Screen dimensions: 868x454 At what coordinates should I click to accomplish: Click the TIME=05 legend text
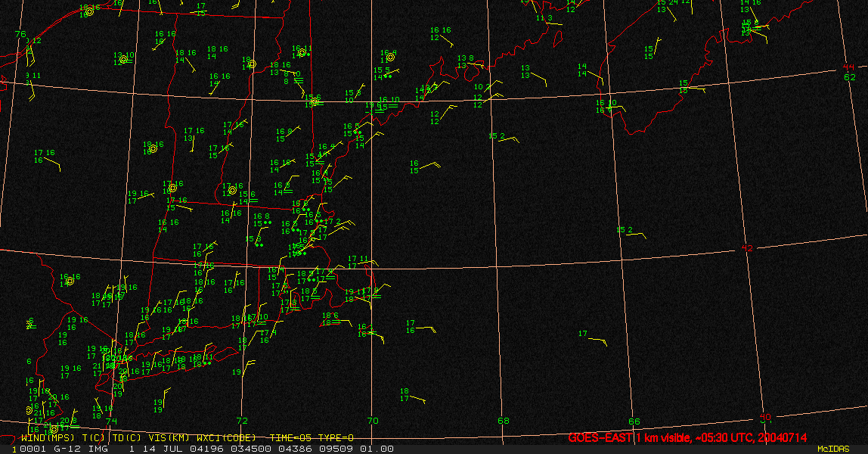[x=292, y=438]
